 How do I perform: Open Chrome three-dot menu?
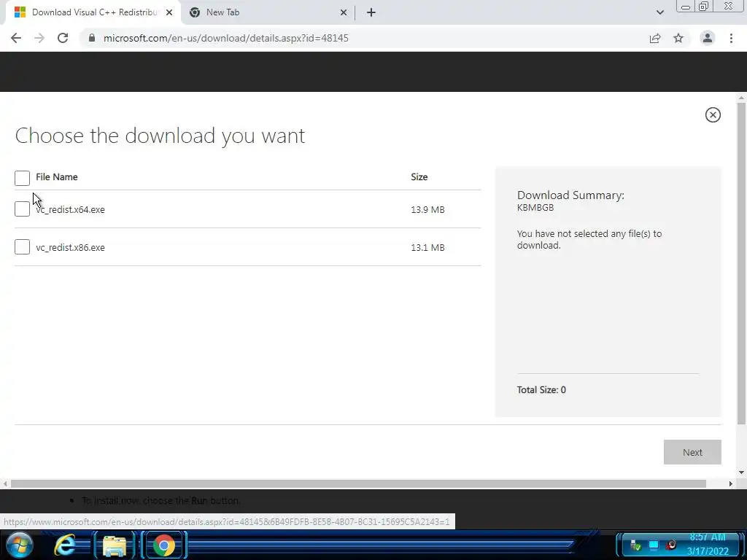point(731,38)
